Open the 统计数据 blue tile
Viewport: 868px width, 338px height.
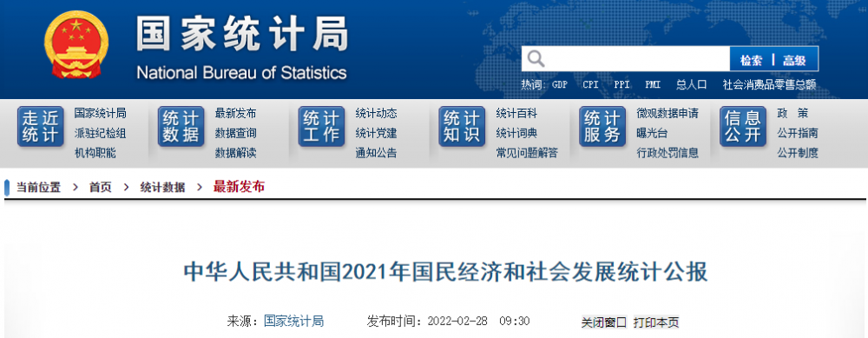[x=181, y=126]
